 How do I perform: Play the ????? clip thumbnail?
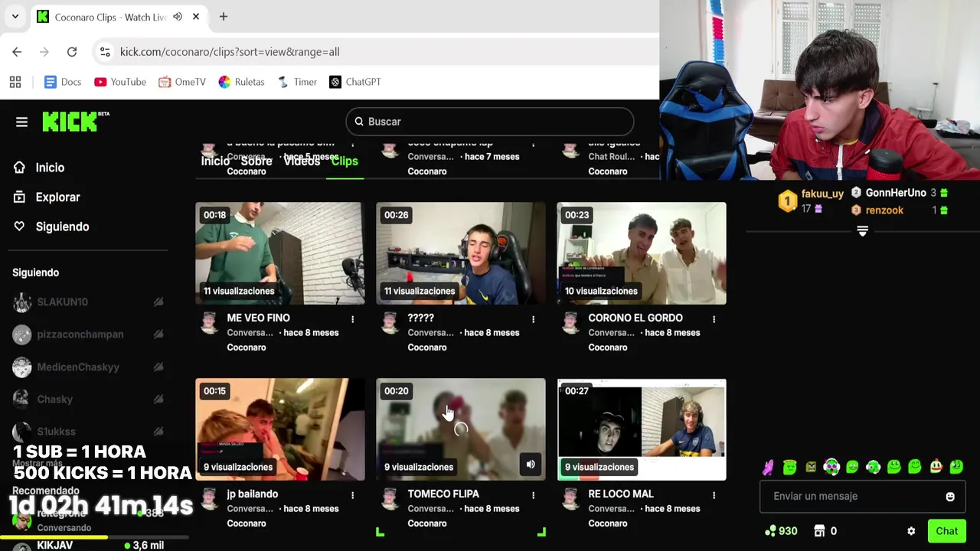[x=461, y=253]
